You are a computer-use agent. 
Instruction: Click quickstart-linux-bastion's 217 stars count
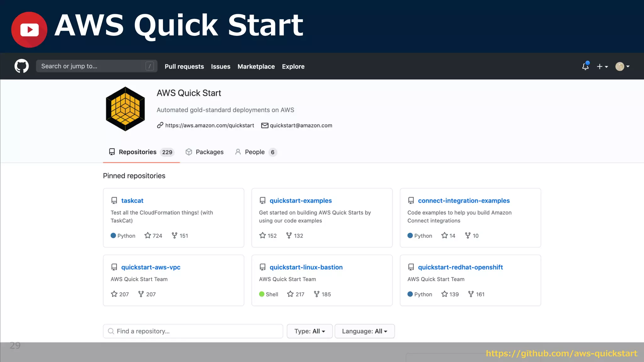(296, 294)
